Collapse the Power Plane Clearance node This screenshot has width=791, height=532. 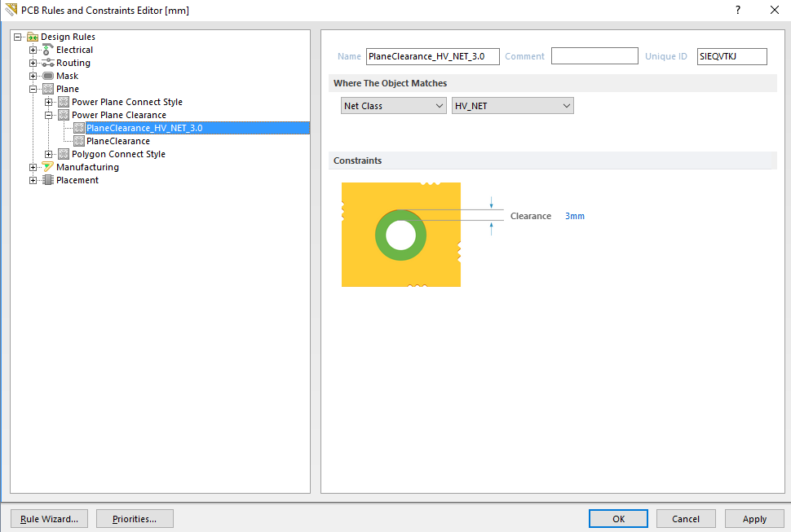pyautogui.click(x=49, y=115)
